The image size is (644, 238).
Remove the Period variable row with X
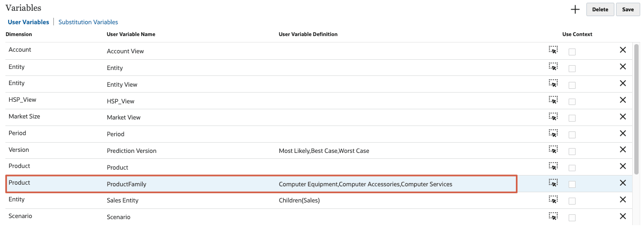[x=622, y=133]
